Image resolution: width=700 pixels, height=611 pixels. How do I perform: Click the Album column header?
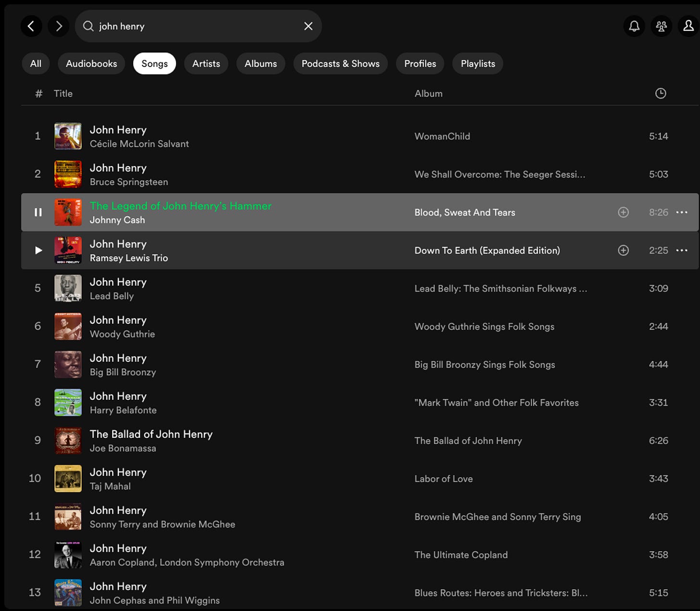[x=428, y=93]
